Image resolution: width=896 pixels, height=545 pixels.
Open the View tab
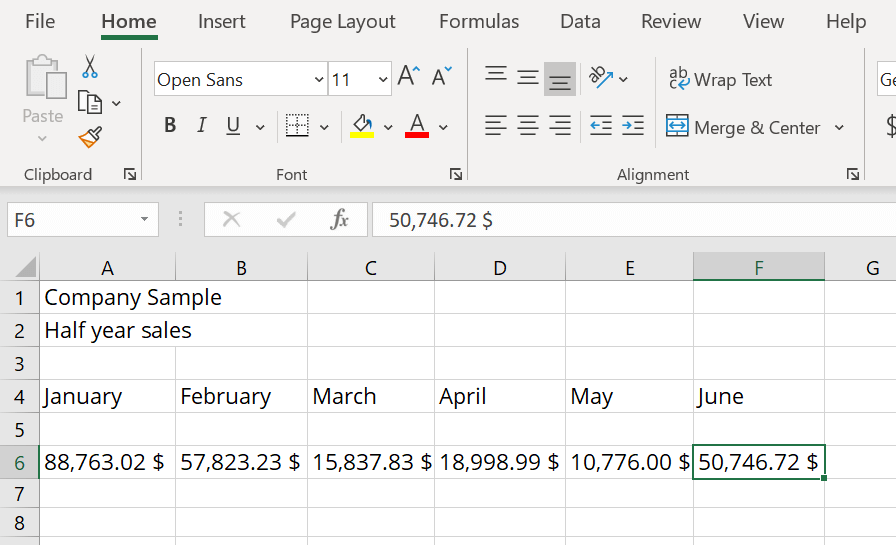[x=763, y=22]
